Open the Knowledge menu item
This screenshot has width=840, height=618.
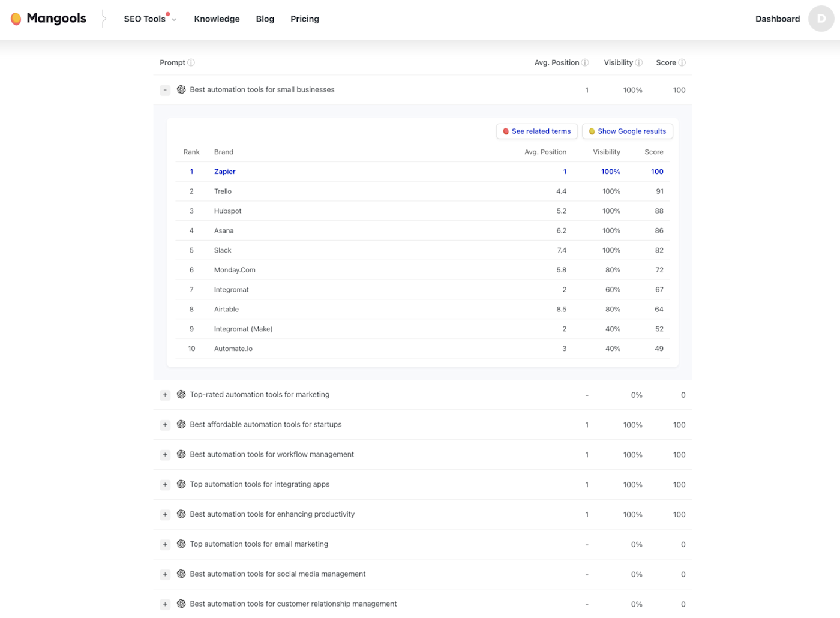217,19
